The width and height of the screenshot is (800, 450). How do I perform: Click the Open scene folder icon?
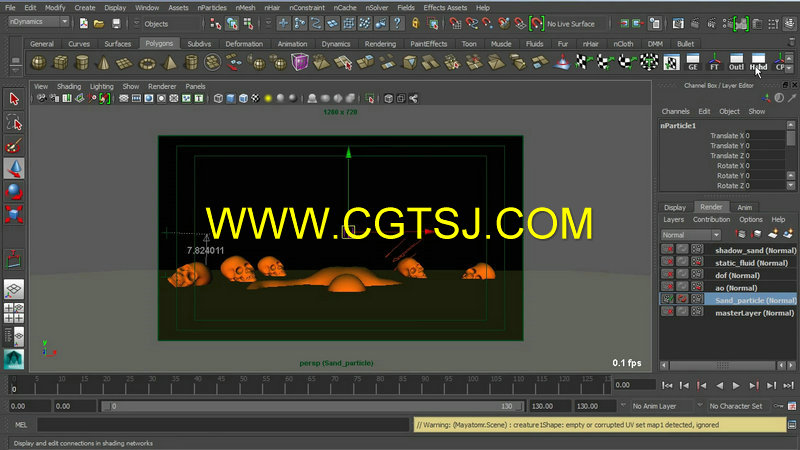click(x=99, y=23)
